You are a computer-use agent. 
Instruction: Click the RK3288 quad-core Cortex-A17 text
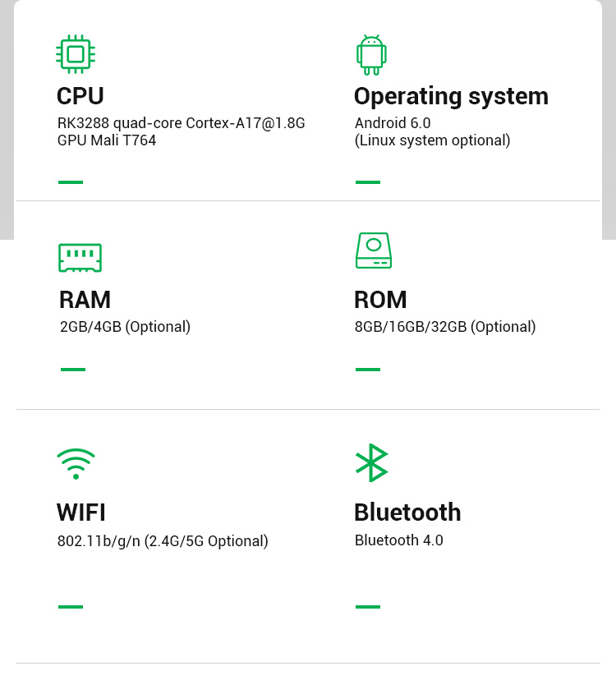tap(181, 123)
